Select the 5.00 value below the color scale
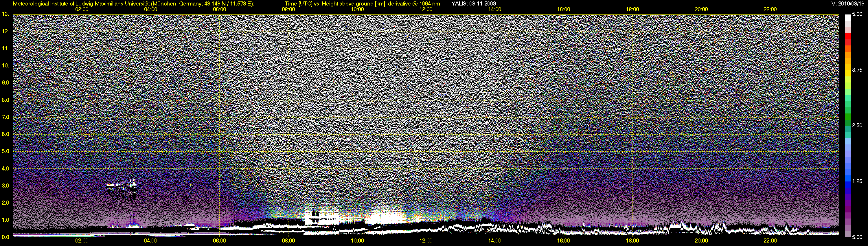 coord(857,237)
